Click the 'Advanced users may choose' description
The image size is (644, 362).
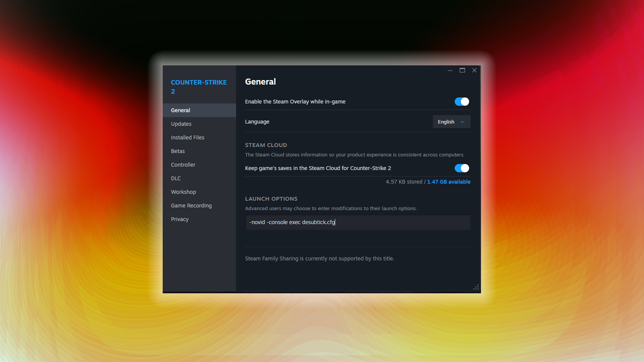[x=331, y=208]
